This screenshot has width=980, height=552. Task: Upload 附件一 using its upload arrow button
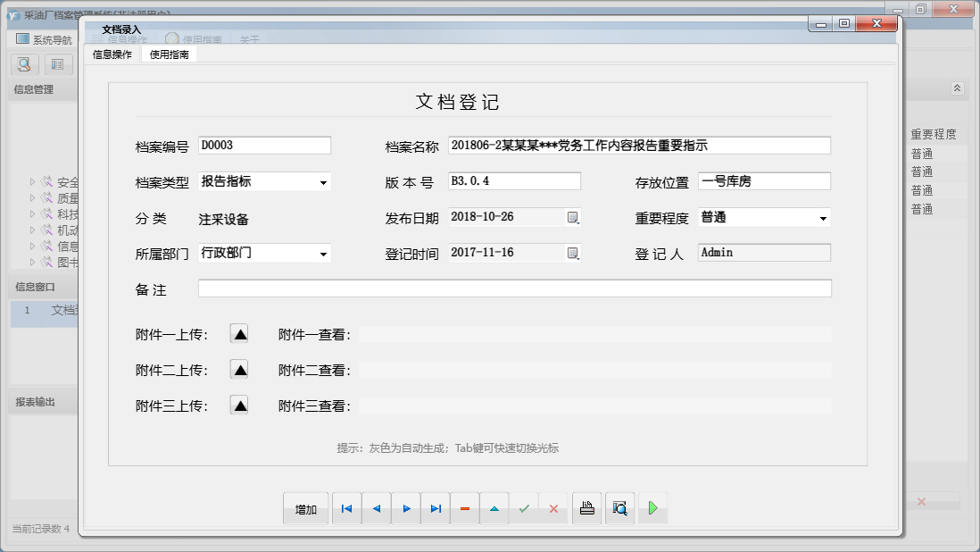[239, 332]
